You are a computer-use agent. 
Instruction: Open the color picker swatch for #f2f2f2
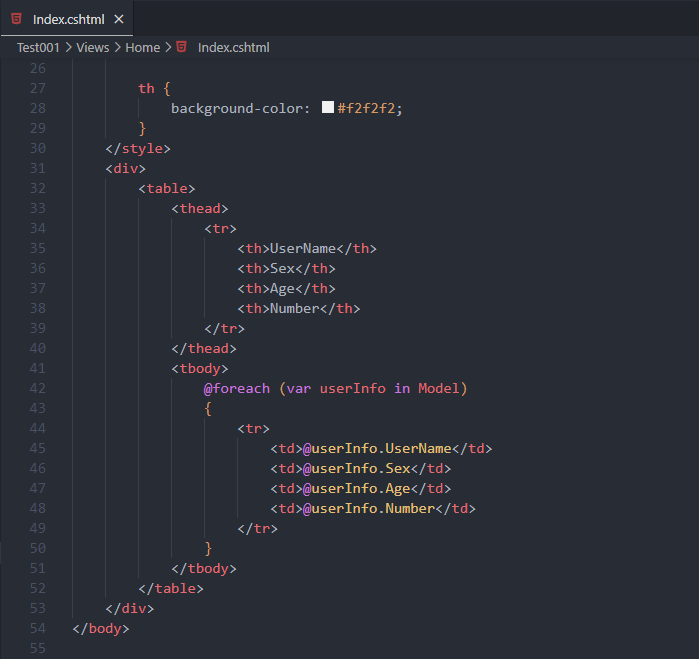pyautogui.click(x=328, y=108)
